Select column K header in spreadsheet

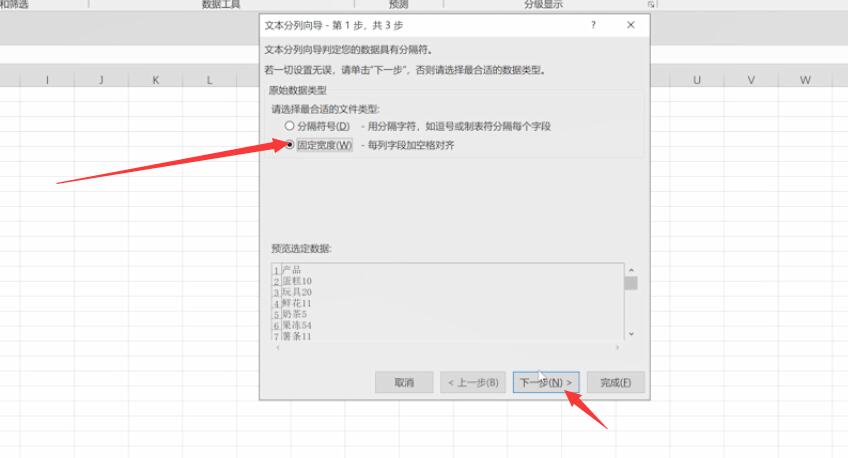156,80
